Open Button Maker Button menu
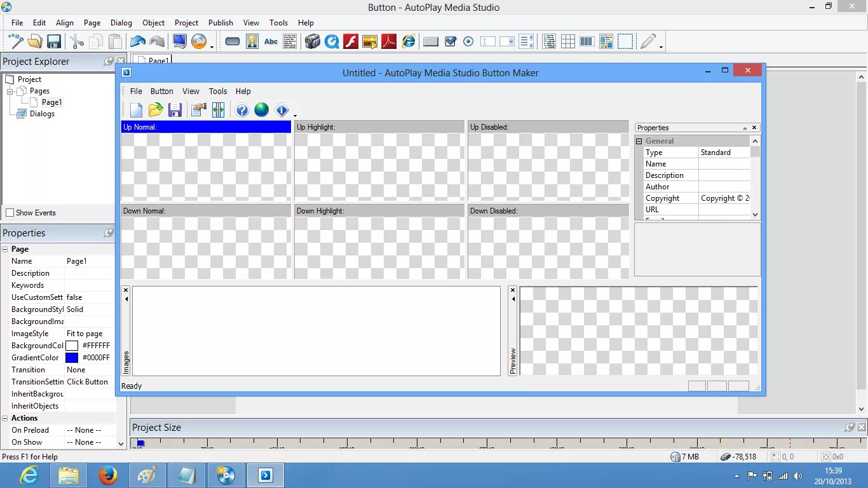This screenshot has width=868, height=488. pyautogui.click(x=161, y=91)
